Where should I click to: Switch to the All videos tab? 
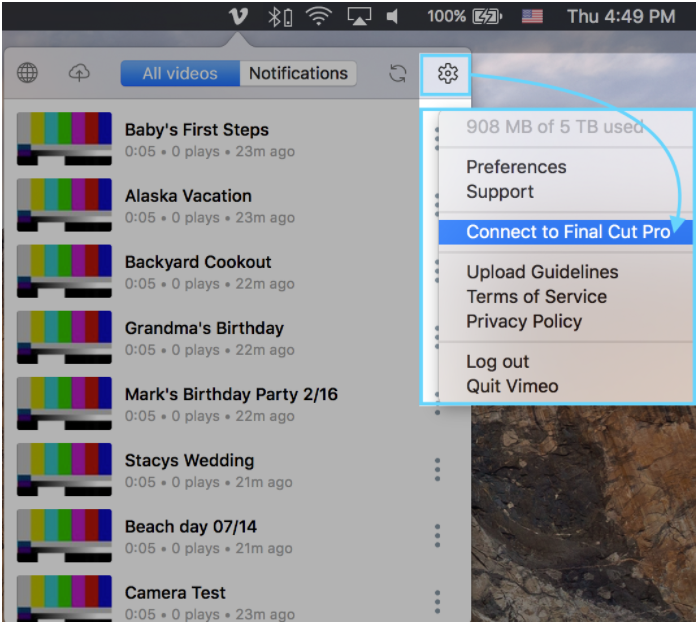click(x=180, y=73)
